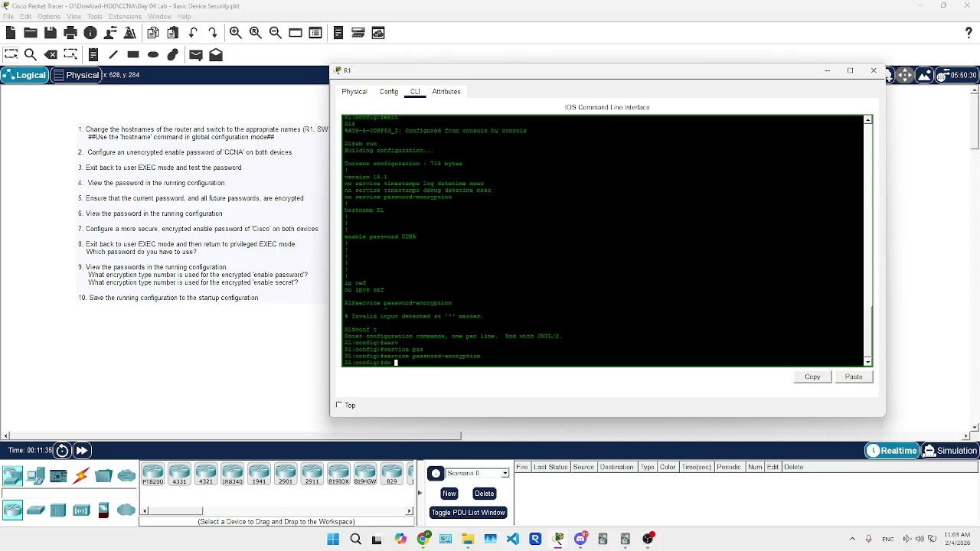
Task: Switch to Simulation mode
Action: coord(950,451)
